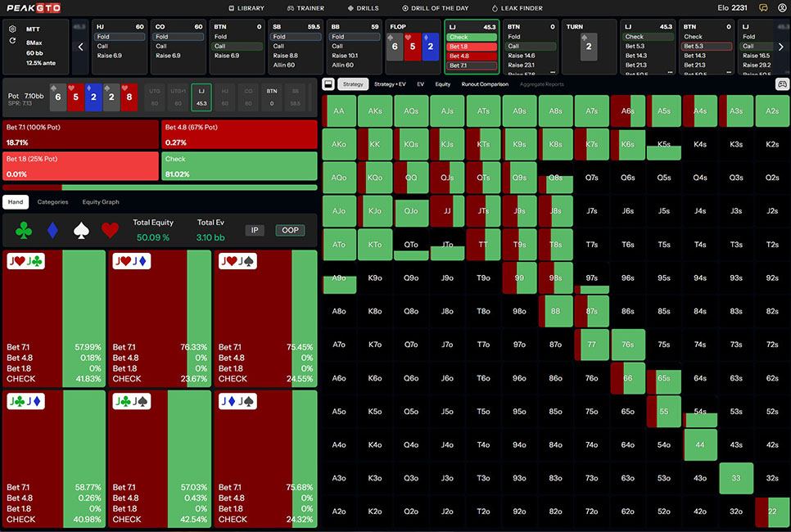Select the white spade suit filter icon

(x=82, y=231)
